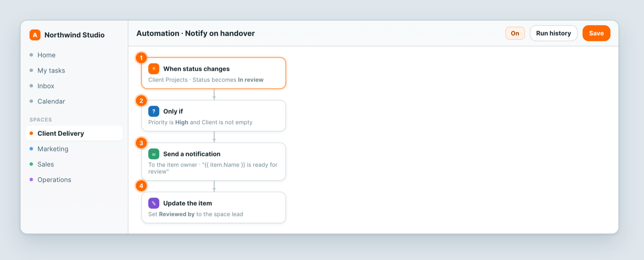Switch to the Marketing space
The height and width of the screenshot is (260, 644).
pyautogui.click(x=74, y=149)
